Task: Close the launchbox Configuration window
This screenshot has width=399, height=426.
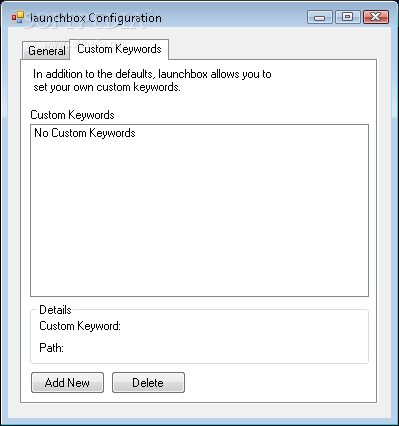Action: 376,17
